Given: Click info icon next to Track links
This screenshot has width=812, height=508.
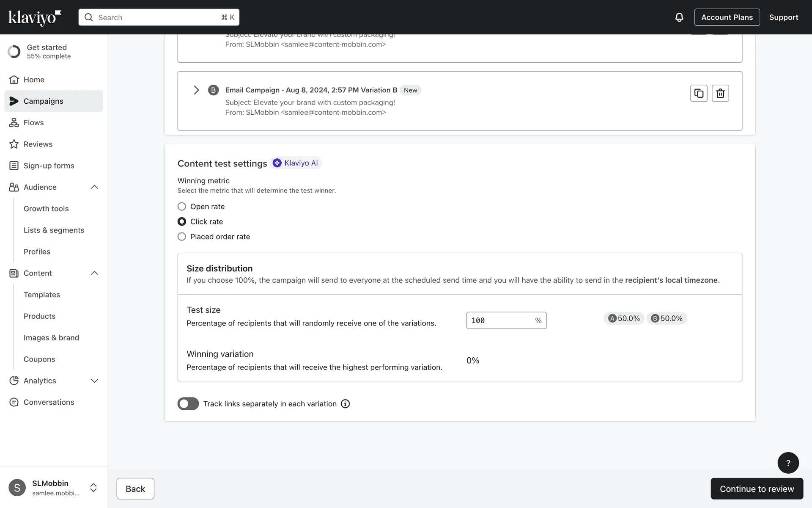Looking at the screenshot, I should click(345, 404).
